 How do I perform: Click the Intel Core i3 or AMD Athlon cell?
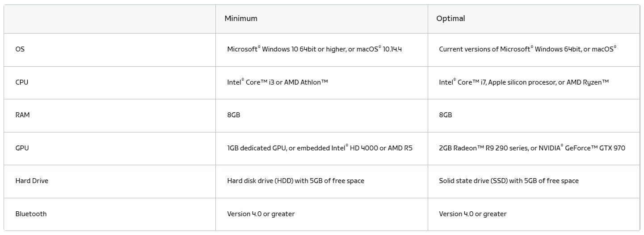click(x=278, y=82)
